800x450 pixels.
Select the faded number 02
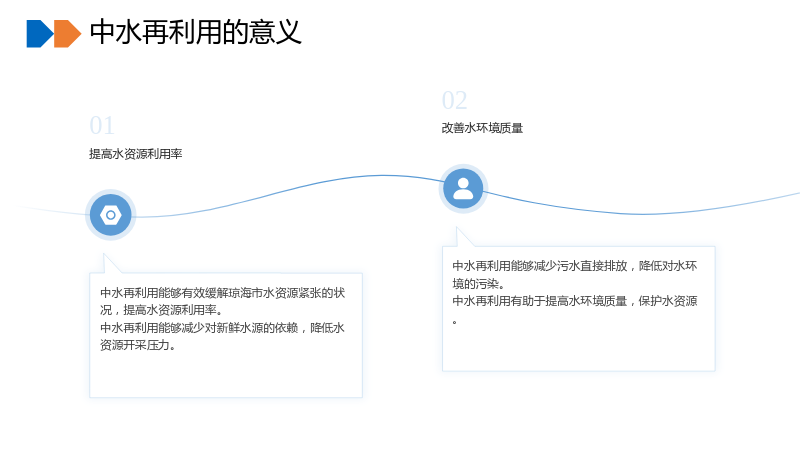[x=455, y=101]
